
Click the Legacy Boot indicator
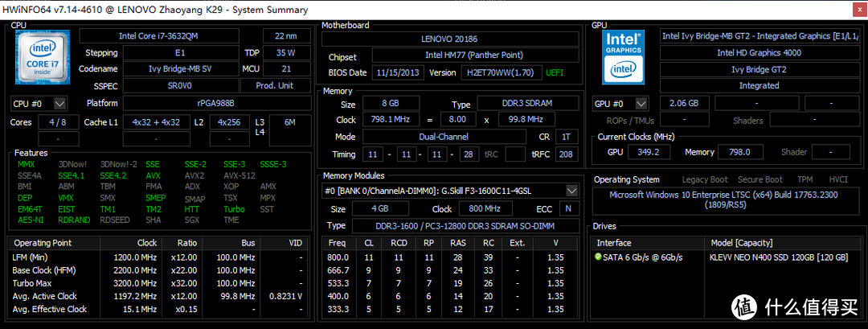point(706,179)
